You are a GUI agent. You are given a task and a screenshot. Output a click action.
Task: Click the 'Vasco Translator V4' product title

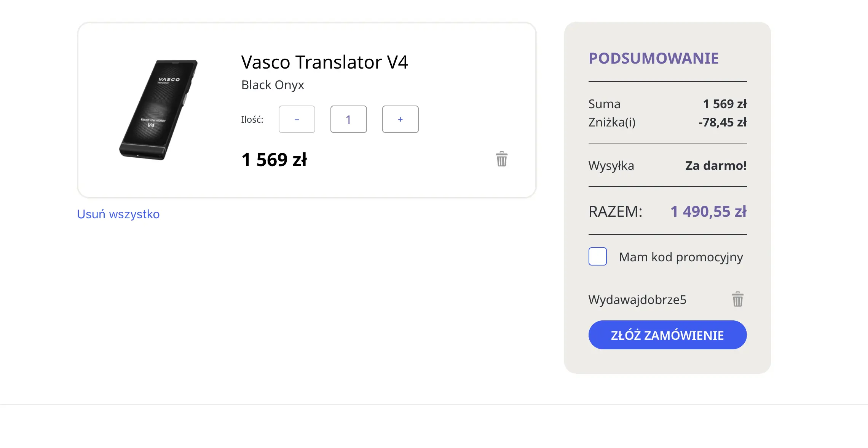tap(324, 62)
